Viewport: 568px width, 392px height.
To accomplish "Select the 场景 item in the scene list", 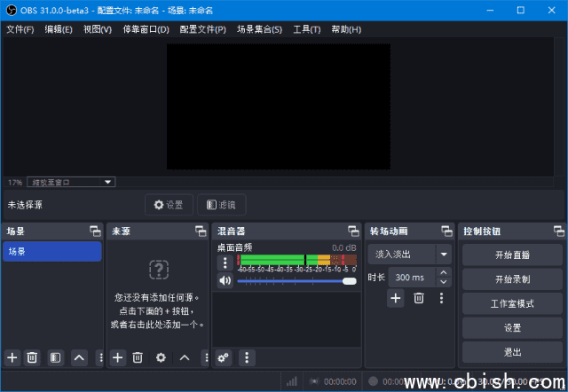I will coord(51,252).
